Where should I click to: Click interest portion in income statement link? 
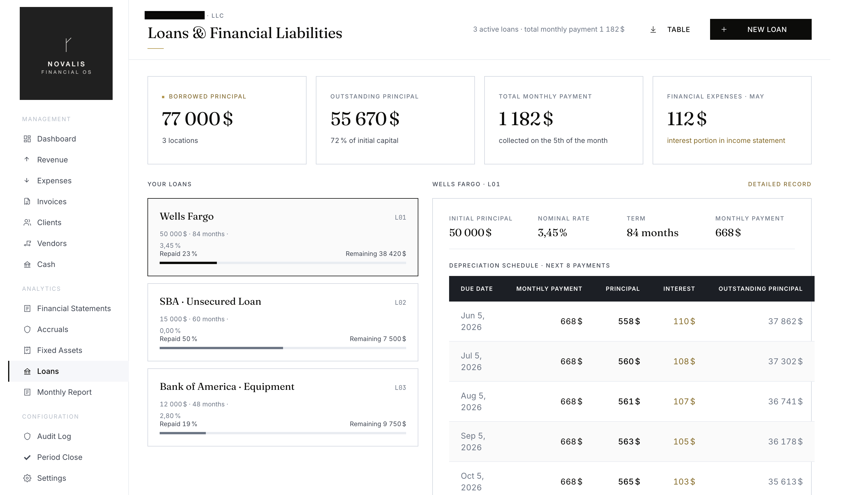click(726, 140)
